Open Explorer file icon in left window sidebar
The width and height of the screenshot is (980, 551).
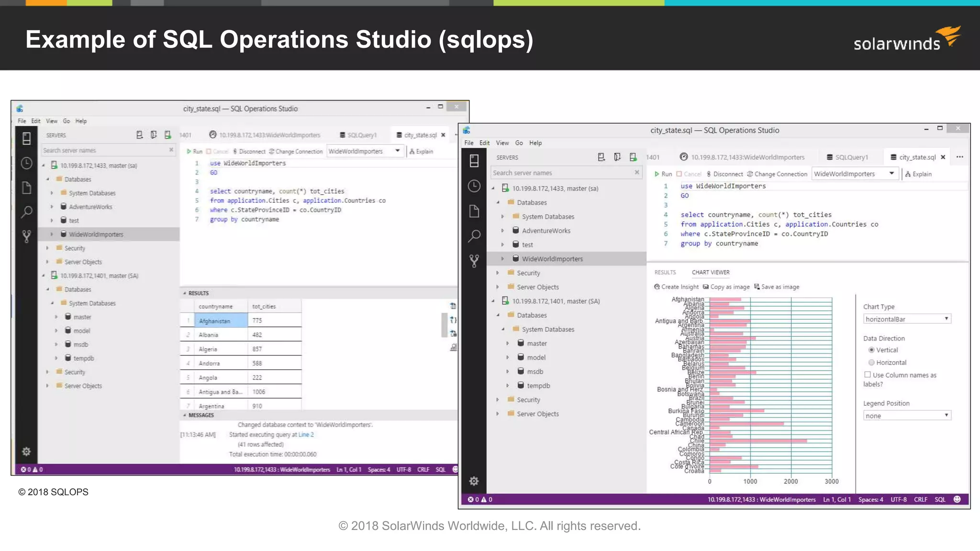26,187
